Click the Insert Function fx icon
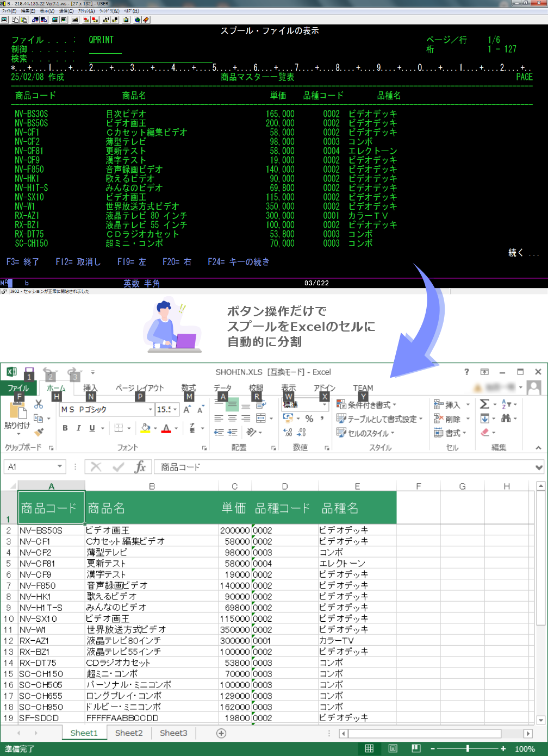The width and height of the screenshot is (548, 756). 140,467
